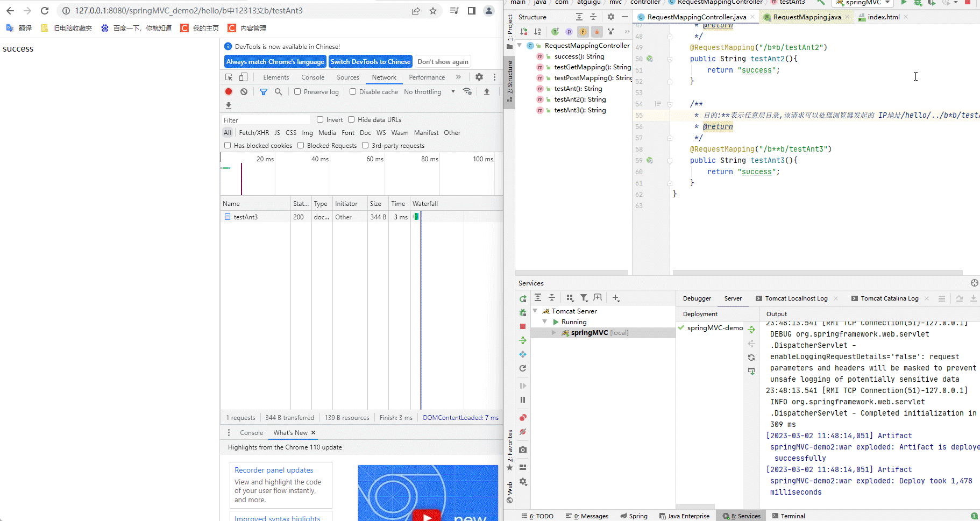Select the DevTools inspect element tool
Image resolution: width=980 pixels, height=521 pixels.
[229, 77]
